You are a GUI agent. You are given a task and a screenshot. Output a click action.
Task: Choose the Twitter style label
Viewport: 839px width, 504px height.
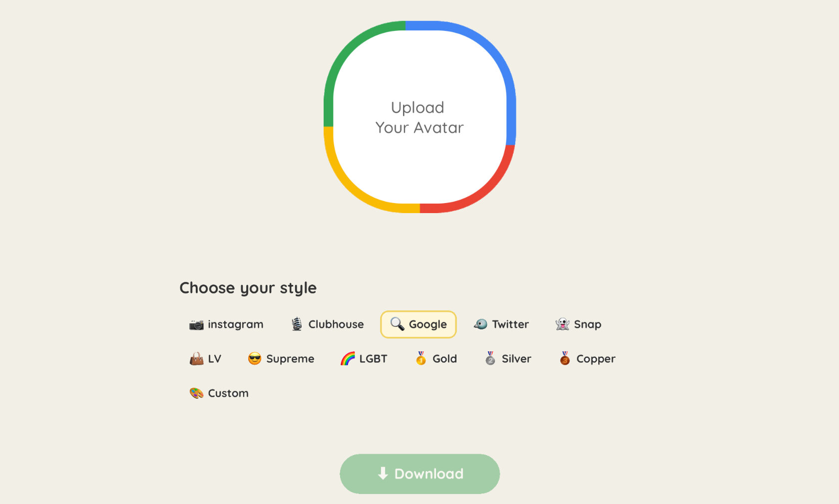pos(510,324)
